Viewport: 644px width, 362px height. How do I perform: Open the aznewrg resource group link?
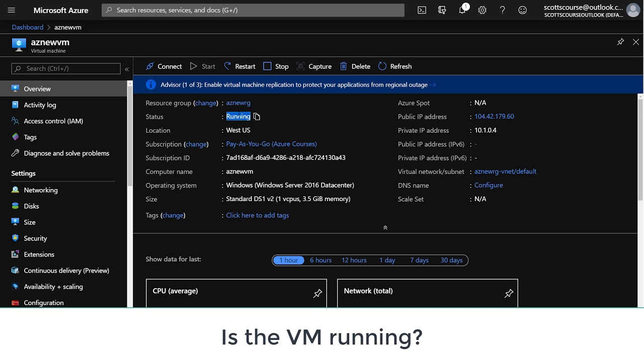(x=238, y=103)
